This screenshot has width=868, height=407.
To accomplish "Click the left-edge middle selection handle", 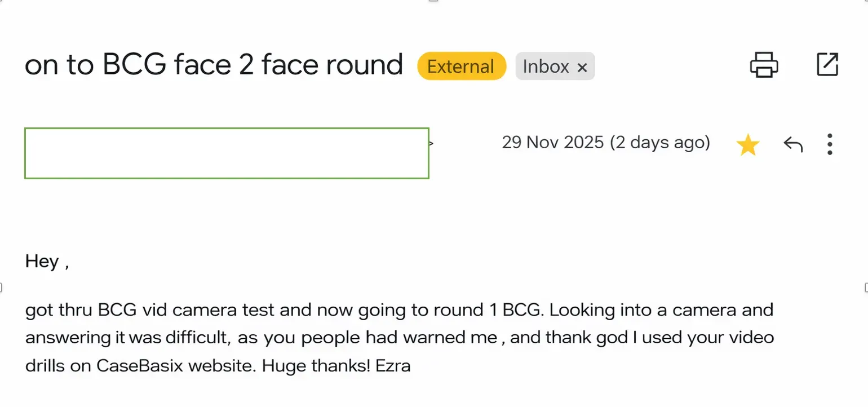I will point(1,287).
